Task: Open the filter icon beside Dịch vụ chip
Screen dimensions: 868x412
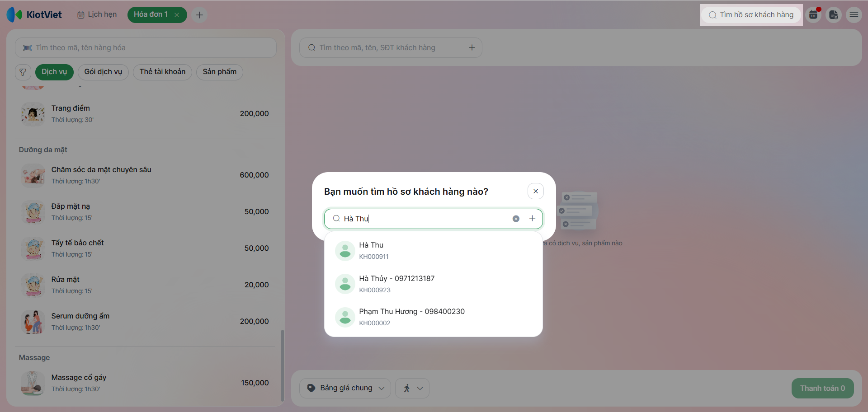Action: pyautogui.click(x=23, y=72)
